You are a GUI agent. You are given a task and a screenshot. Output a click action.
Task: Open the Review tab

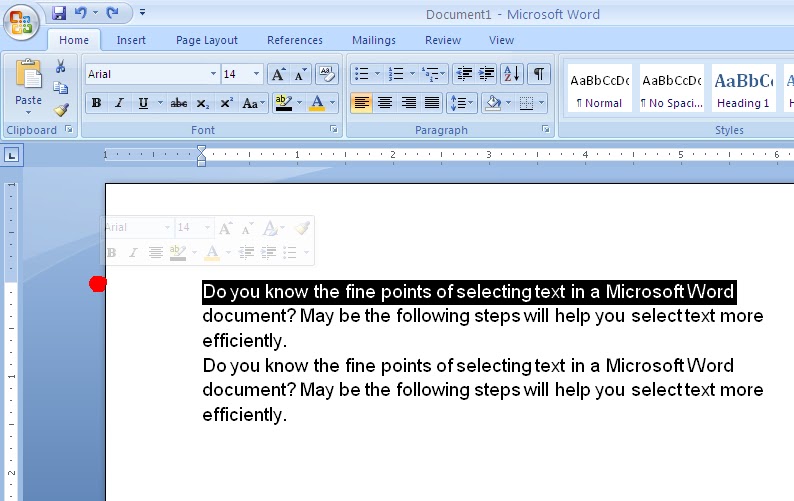(443, 40)
